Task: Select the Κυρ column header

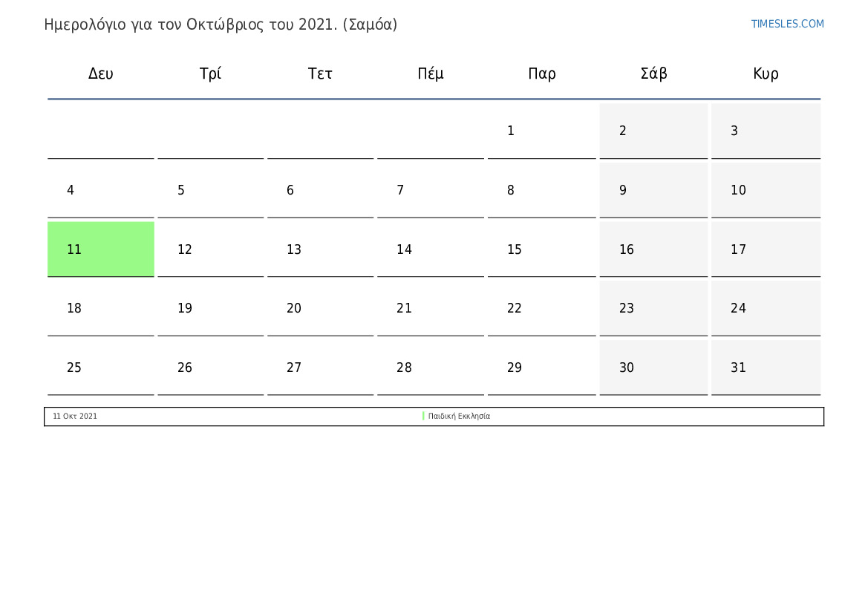Action: point(766,74)
